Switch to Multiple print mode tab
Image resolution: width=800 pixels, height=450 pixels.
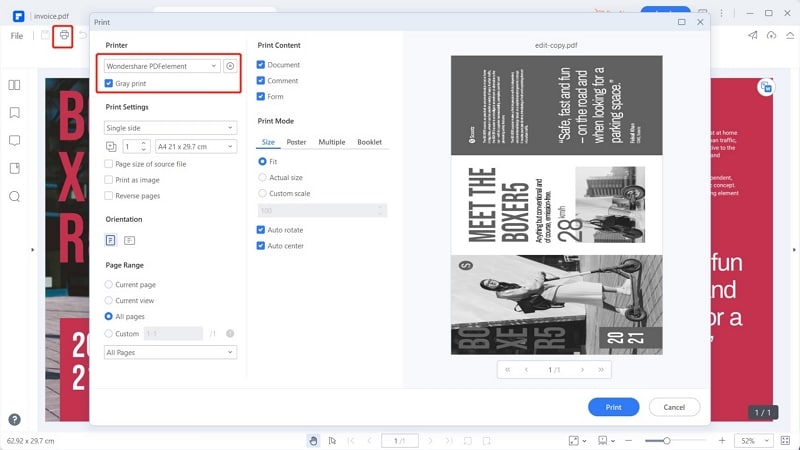click(332, 142)
